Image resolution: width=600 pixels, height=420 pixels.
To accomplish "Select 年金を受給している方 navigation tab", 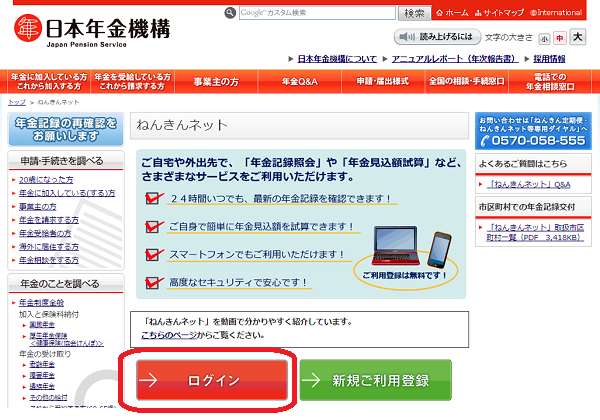I will click(x=132, y=81).
